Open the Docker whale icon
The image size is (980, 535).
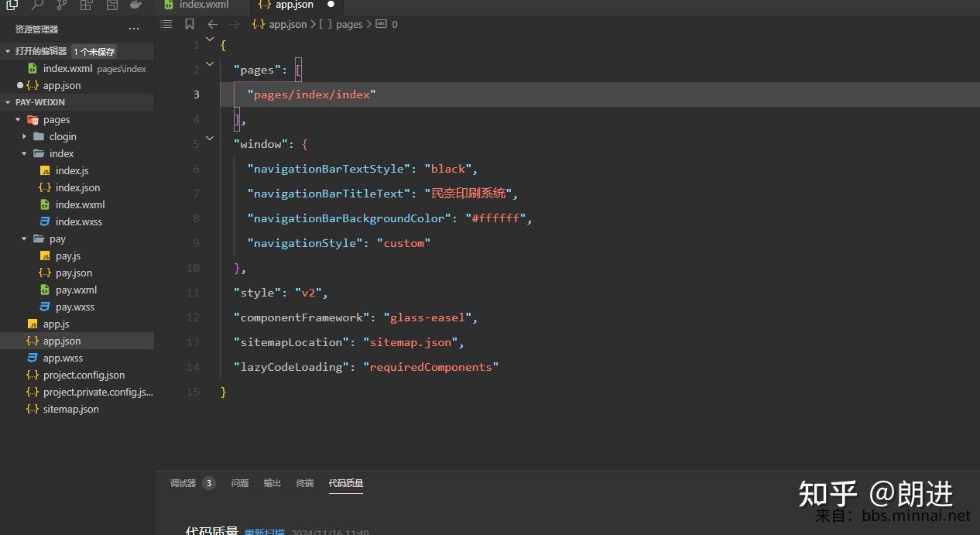pos(135,5)
